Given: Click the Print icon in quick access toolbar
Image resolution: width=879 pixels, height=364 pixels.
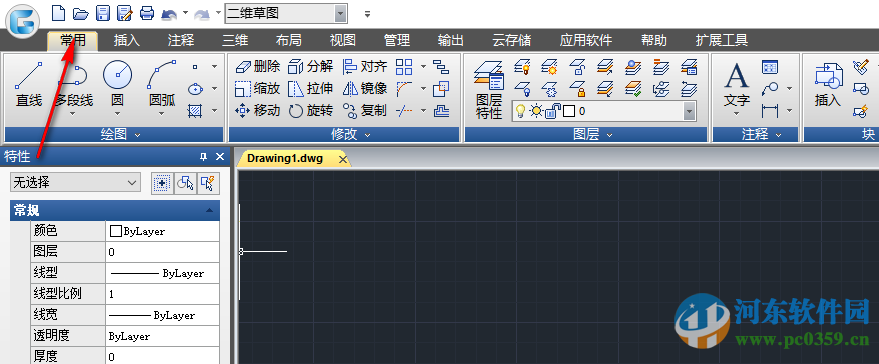Looking at the screenshot, I should 147,12.
